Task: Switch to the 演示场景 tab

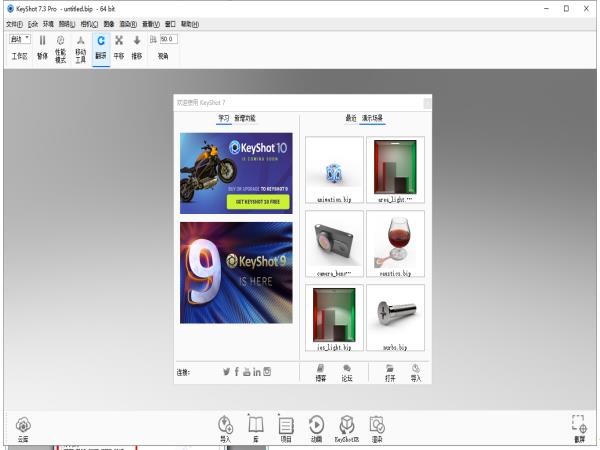Action: [372, 118]
